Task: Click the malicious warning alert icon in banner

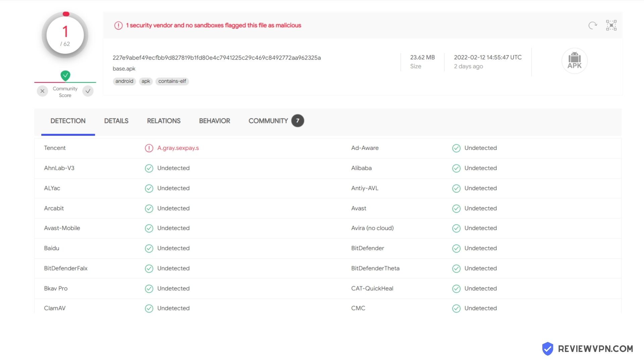Action: 118,25
